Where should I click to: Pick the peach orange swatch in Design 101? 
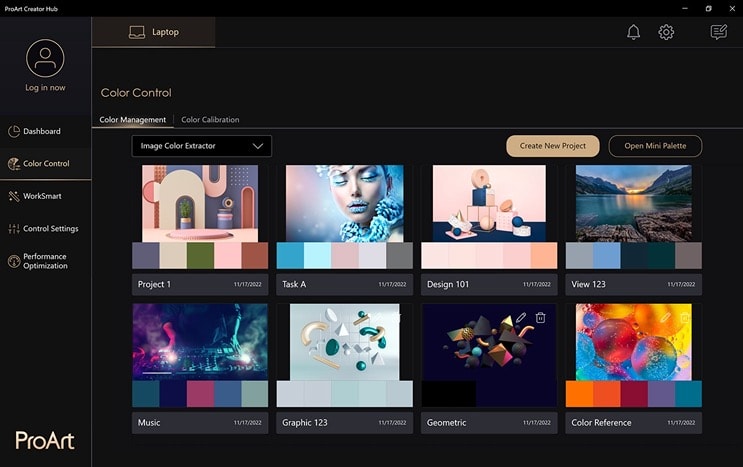544,256
